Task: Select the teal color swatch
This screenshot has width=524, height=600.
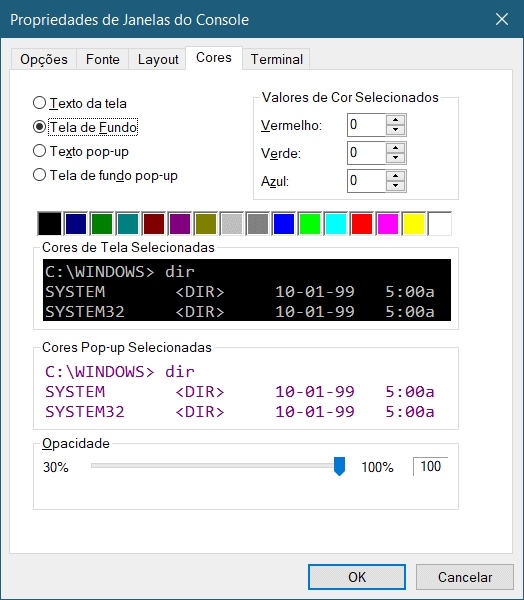Action: (127, 223)
